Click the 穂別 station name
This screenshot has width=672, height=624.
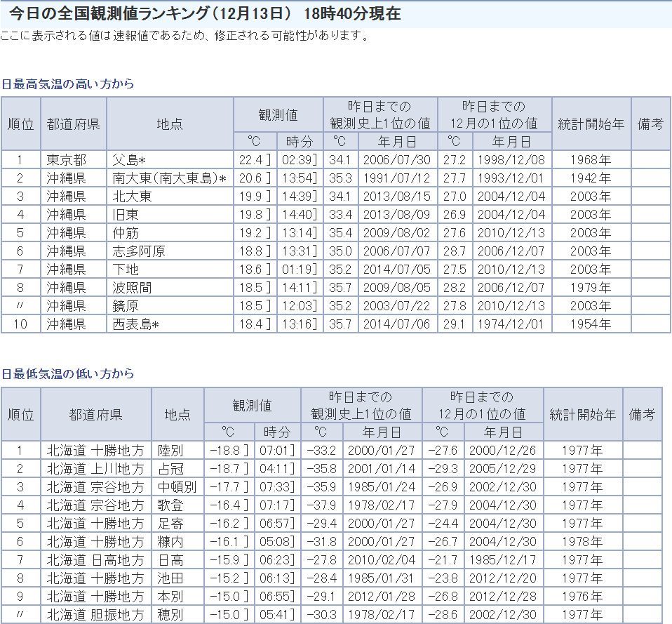click(x=170, y=615)
